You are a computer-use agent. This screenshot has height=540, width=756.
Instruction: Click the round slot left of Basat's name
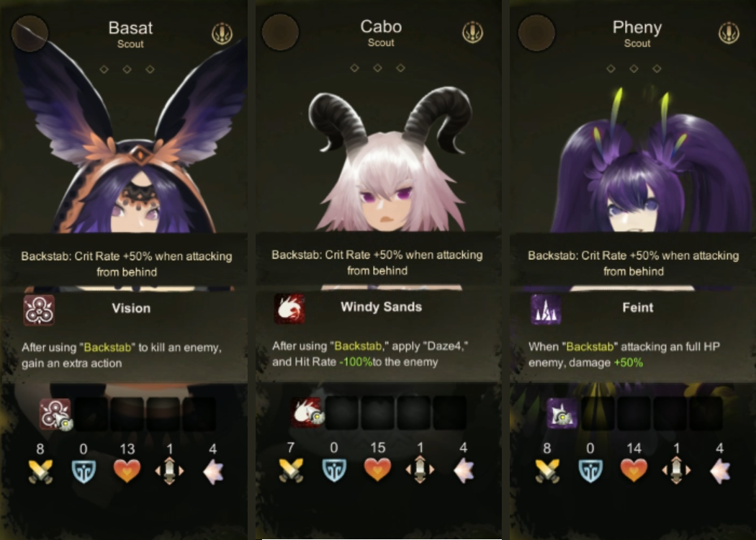(30, 34)
